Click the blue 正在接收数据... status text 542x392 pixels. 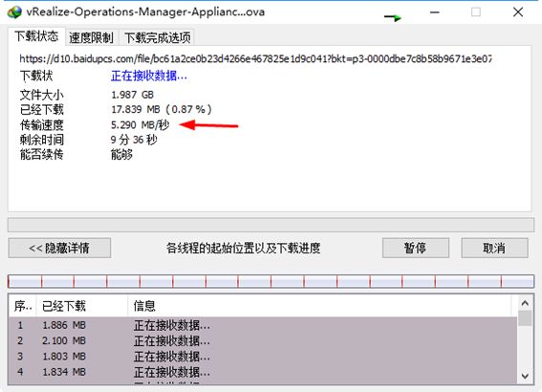click(x=149, y=76)
